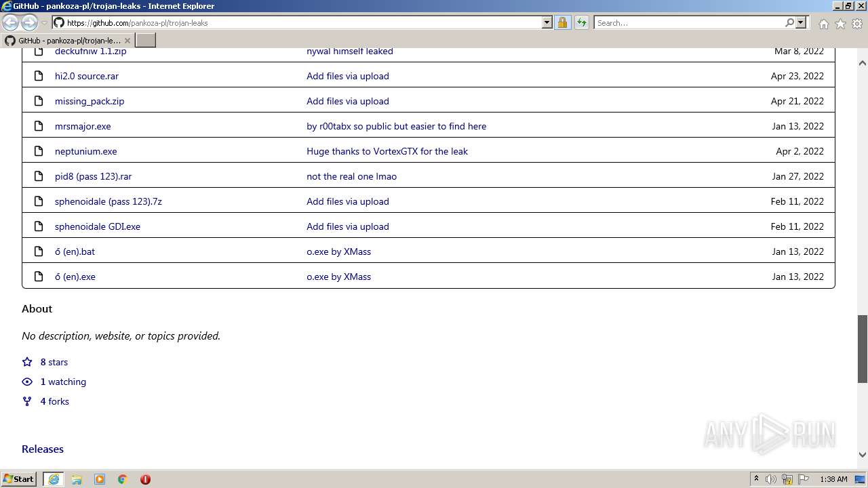The height and width of the screenshot is (488, 868).
Task: Click the search magnifier icon
Action: (x=789, y=22)
